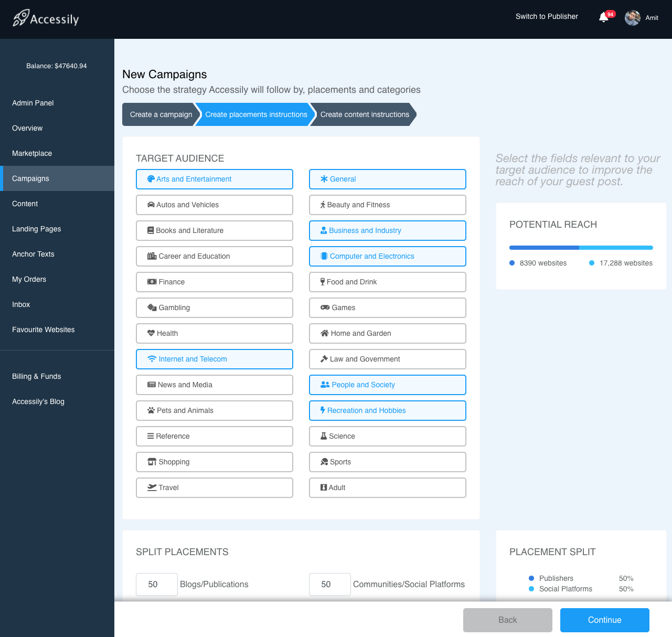Click the dark blue dot beside 8390 websites
672x637 pixels.
click(x=512, y=263)
